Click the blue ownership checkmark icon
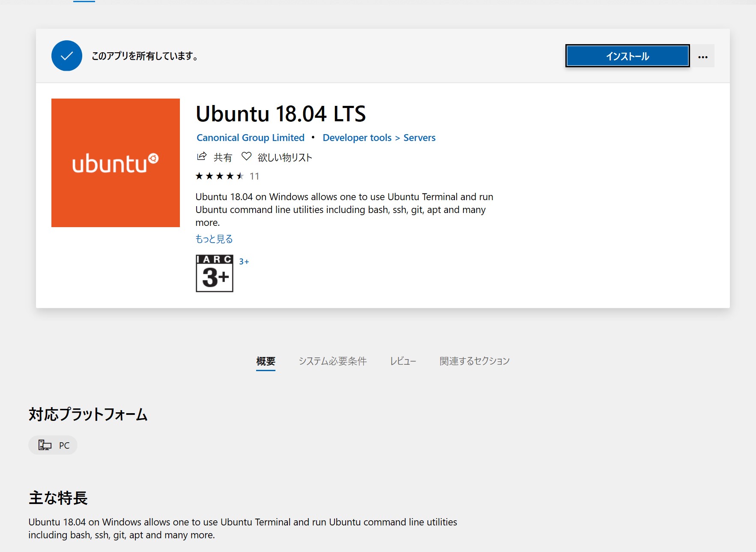Viewport: 756px width, 552px height. click(67, 56)
